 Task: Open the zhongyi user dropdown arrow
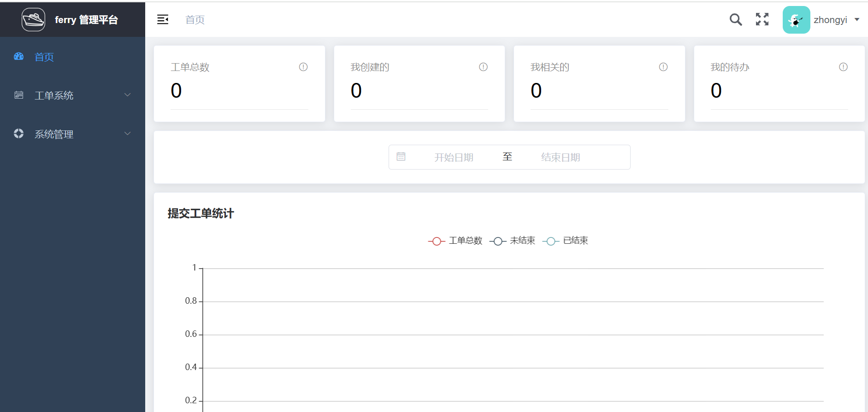pyautogui.click(x=857, y=20)
